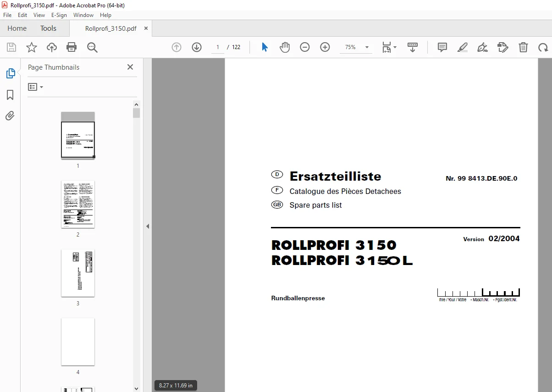Screen dimensions: 552x392
Task: Delete page using trash icon
Action: click(523, 47)
